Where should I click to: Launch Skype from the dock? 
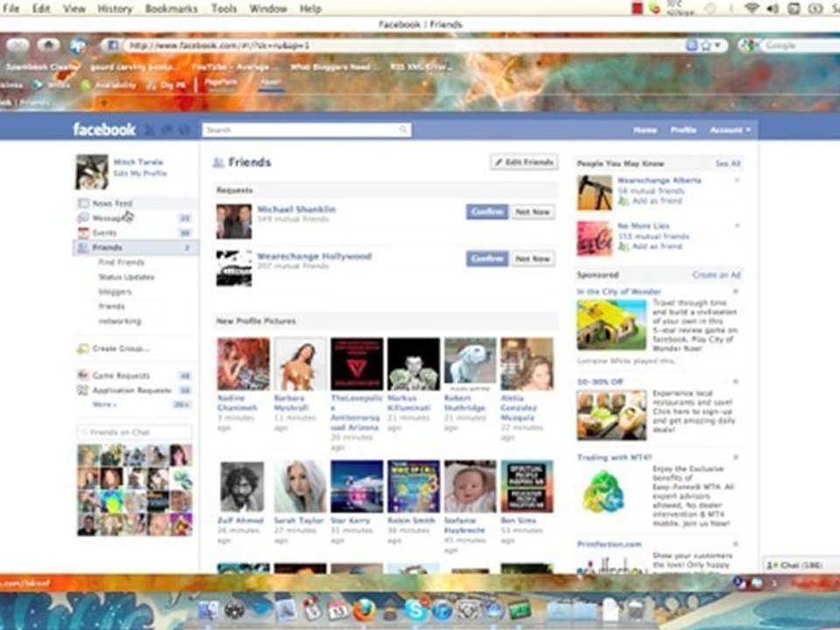click(x=416, y=609)
